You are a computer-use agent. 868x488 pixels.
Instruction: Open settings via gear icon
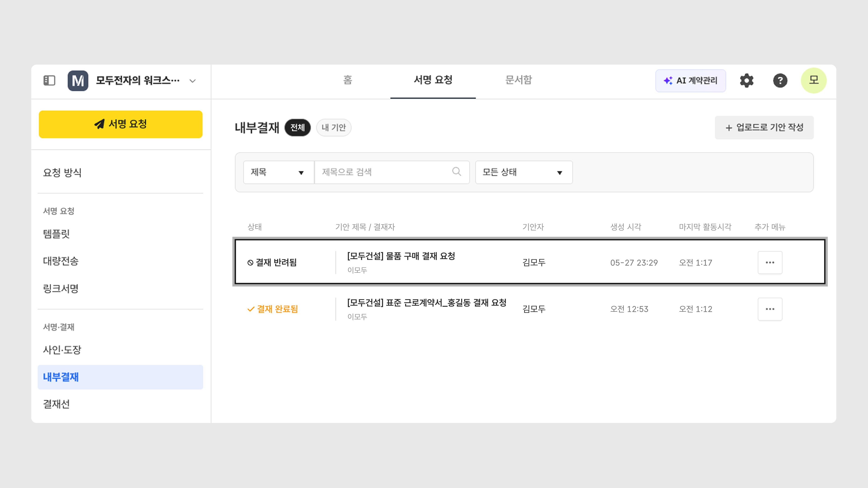[746, 80]
